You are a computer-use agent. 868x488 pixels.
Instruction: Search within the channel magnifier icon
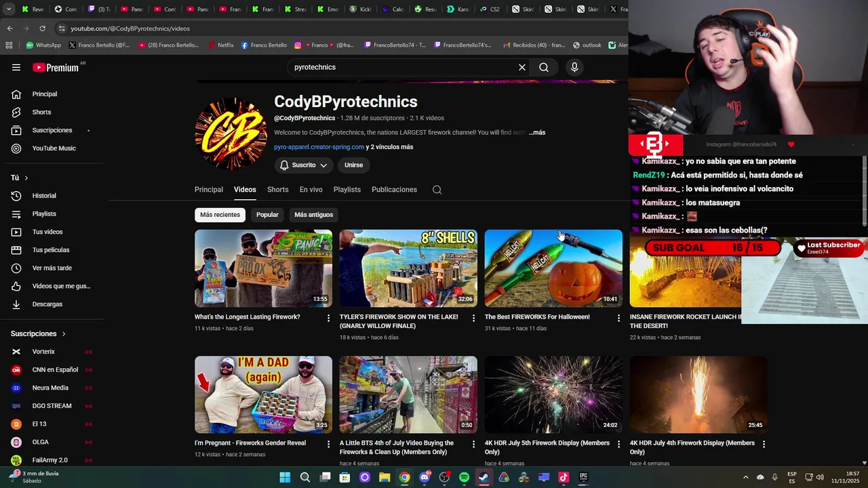click(437, 190)
